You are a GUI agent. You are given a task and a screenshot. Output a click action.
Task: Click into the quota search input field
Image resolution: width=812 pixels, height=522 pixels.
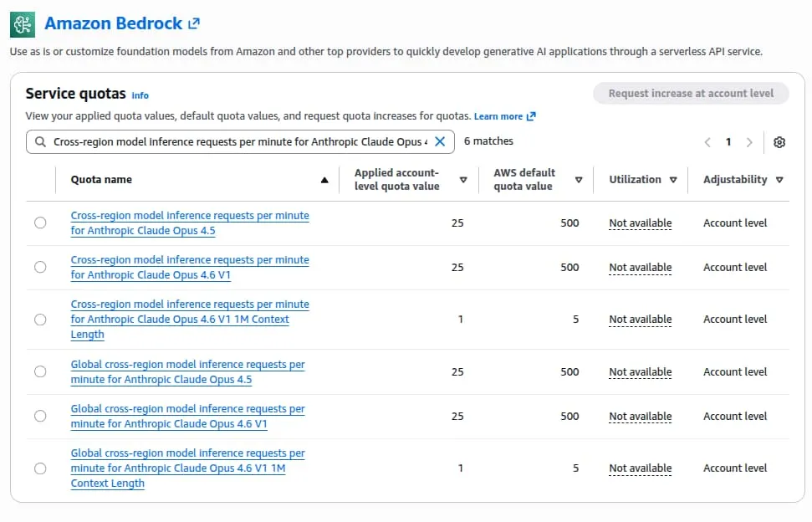click(x=238, y=142)
